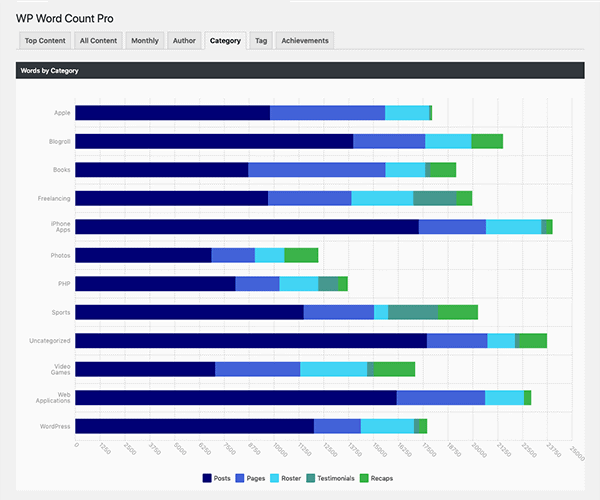Screen dimensions: 600x500
Task: Click the Freelancing category label
Action: pos(54,199)
